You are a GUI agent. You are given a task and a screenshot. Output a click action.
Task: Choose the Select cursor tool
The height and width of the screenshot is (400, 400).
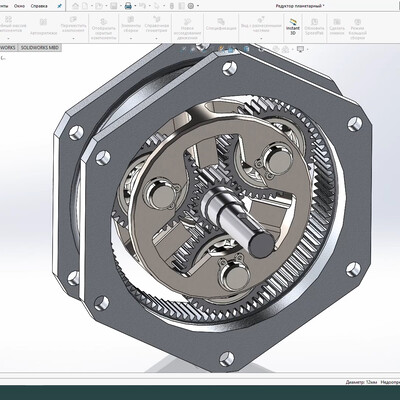pos(157,6)
